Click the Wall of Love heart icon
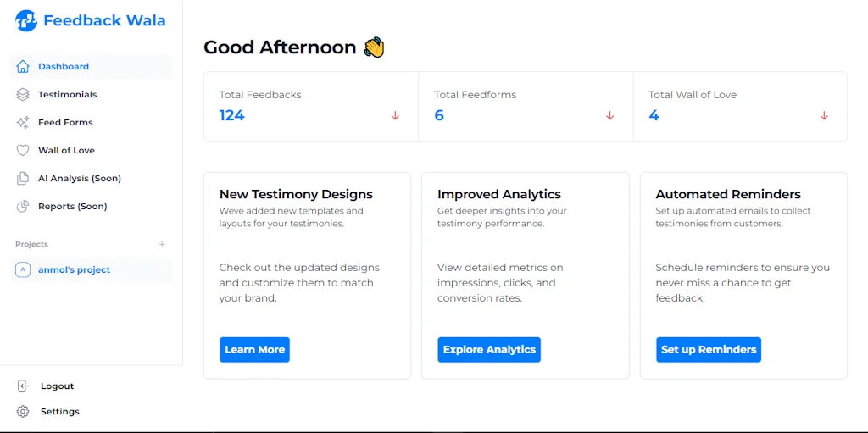This screenshot has width=868, height=433. (23, 150)
